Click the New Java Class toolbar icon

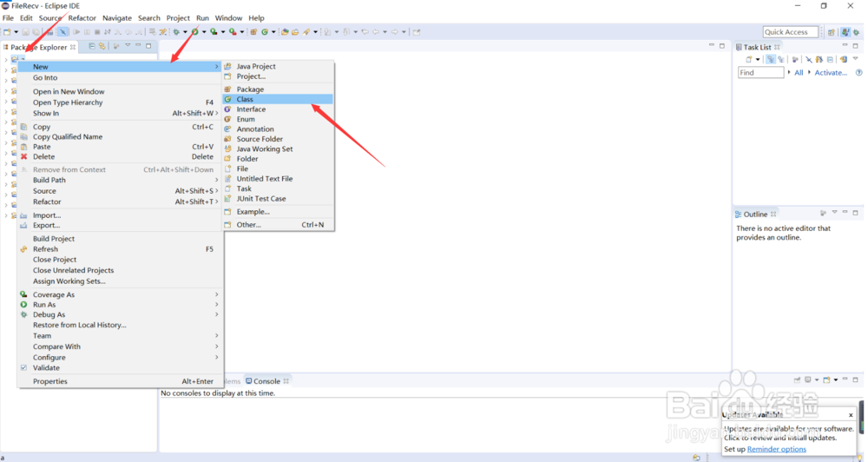coord(265,32)
